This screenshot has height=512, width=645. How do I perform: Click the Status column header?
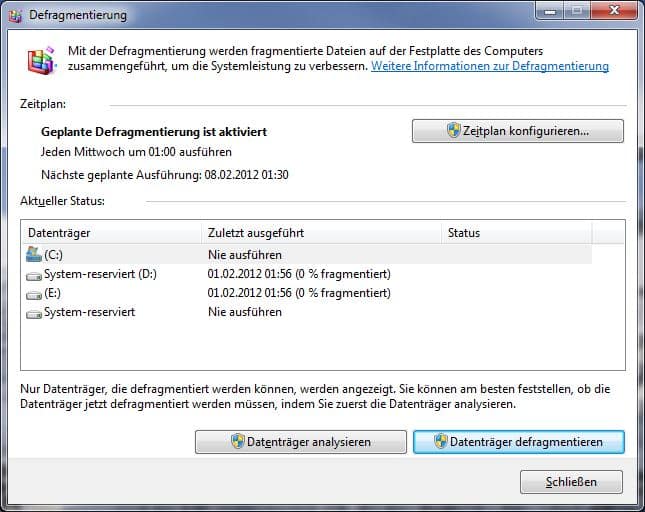517,233
